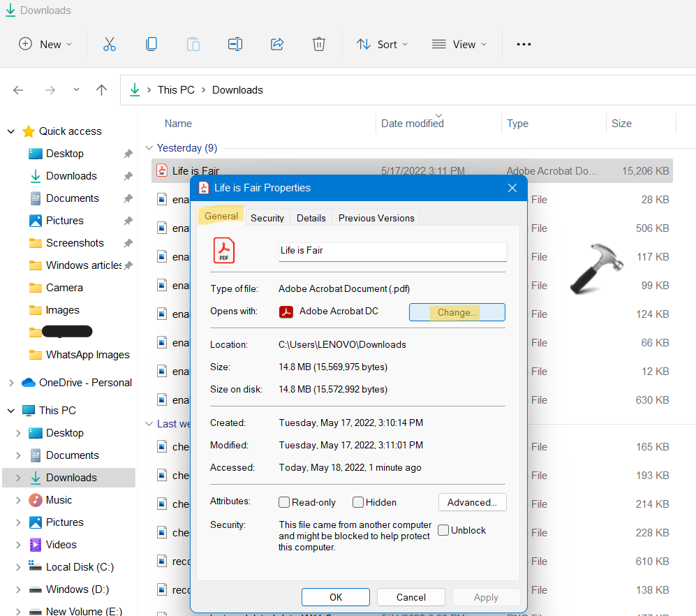The width and height of the screenshot is (696, 616).
Task: Tick the Unblock security checkbox
Action: 443,530
